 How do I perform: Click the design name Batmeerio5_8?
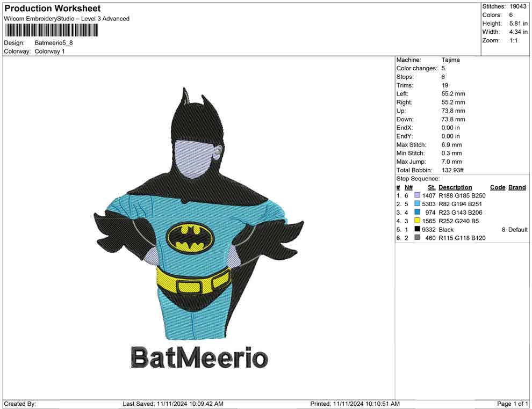coord(54,43)
